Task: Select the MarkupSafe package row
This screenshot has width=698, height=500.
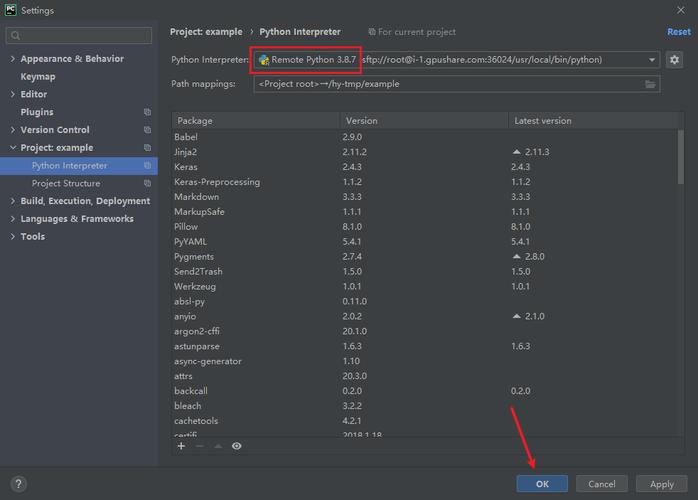Action: (x=424, y=211)
